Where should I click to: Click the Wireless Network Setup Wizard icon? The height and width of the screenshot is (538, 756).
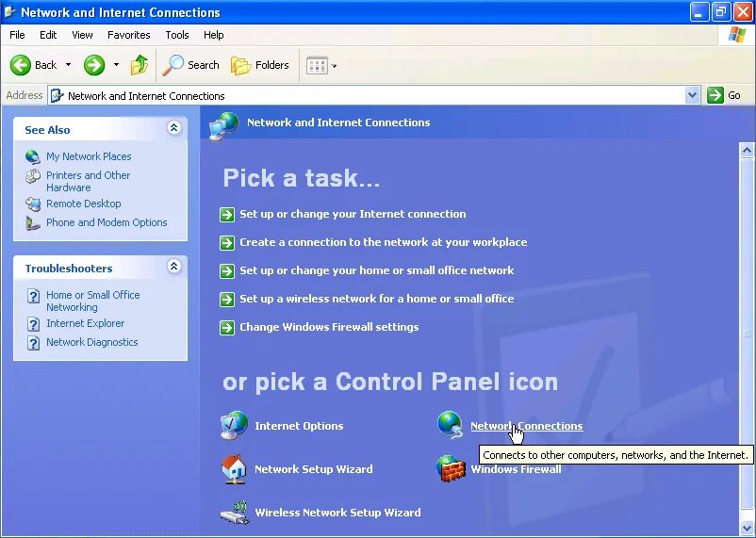pyautogui.click(x=235, y=512)
